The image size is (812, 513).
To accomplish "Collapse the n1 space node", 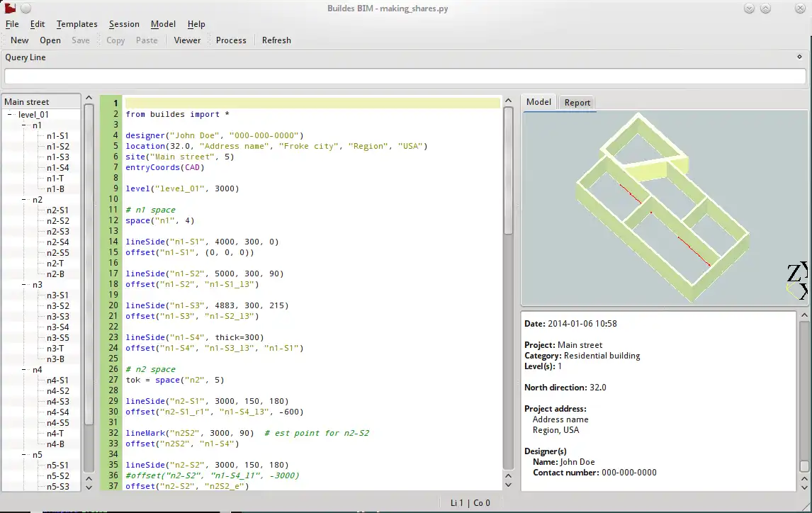I will pyautogui.click(x=24, y=125).
